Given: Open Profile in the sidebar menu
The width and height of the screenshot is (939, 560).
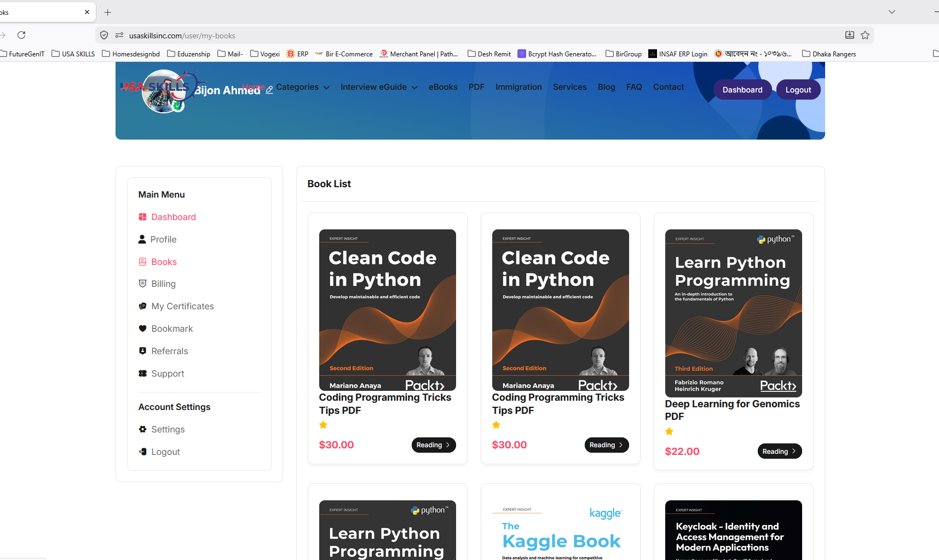Looking at the screenshot, I should (158, 239).
